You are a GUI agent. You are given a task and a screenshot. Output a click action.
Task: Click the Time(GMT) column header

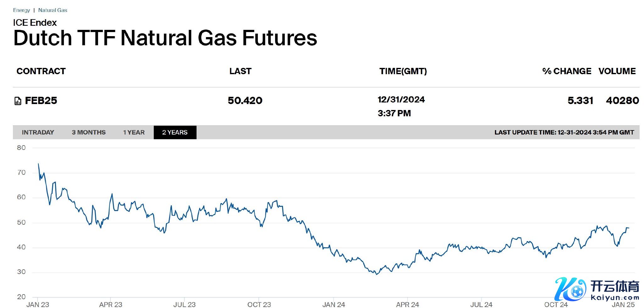click(403, 71)
